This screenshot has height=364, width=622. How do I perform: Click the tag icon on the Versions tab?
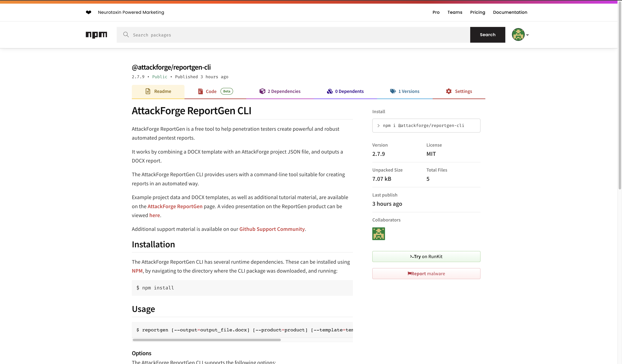393,91
